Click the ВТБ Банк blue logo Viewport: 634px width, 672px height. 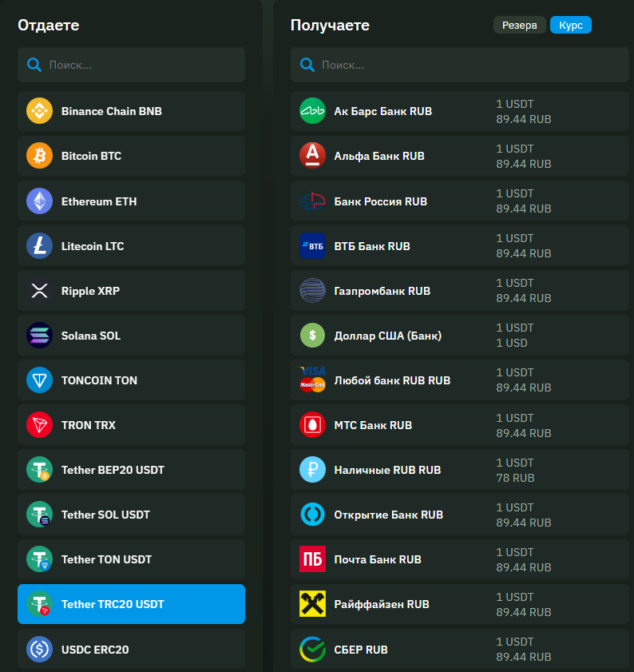point(312,246)
